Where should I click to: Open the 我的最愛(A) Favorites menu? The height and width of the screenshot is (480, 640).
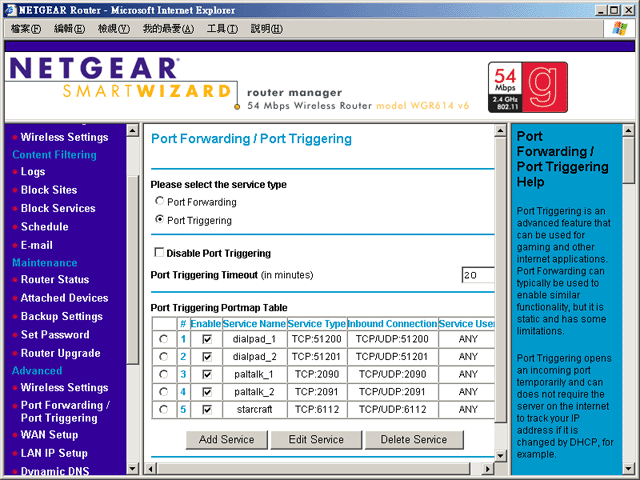168,29
